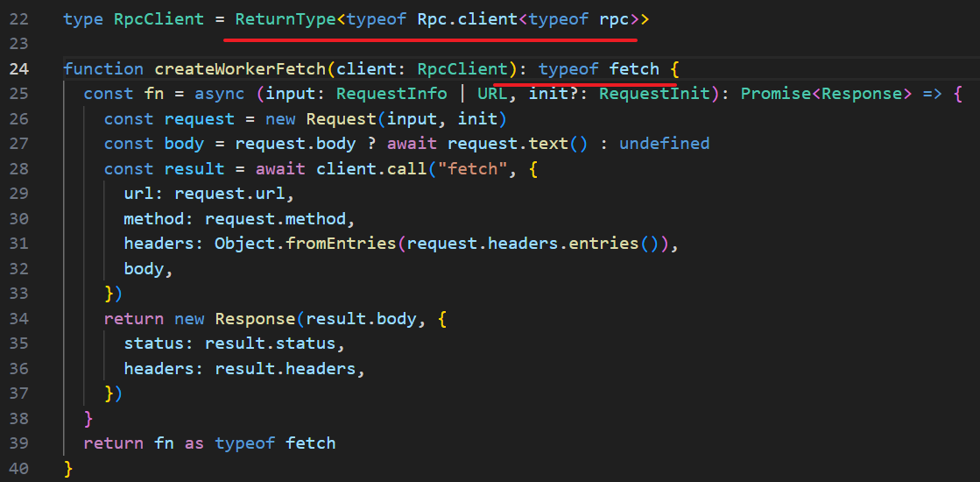Image resolution: width=980 pixels, height=482 pixels.
Task: Click the closing brace on line 40
Action: point(69,469)
